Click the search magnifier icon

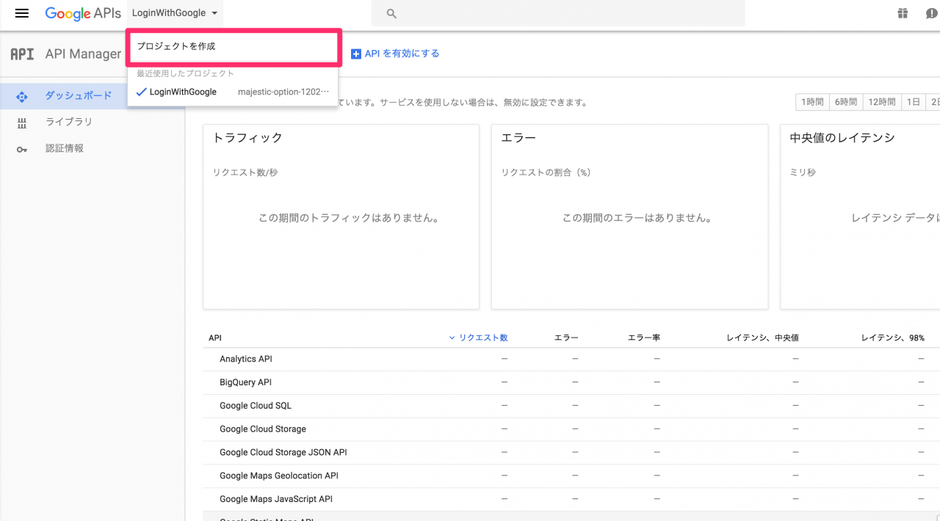coord(391,13)
